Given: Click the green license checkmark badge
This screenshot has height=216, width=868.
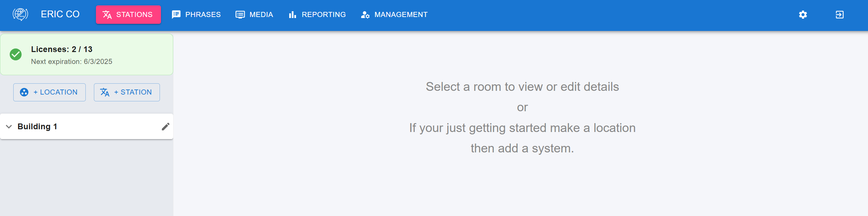Looking at the screenshot, I should tap(15, 54).
